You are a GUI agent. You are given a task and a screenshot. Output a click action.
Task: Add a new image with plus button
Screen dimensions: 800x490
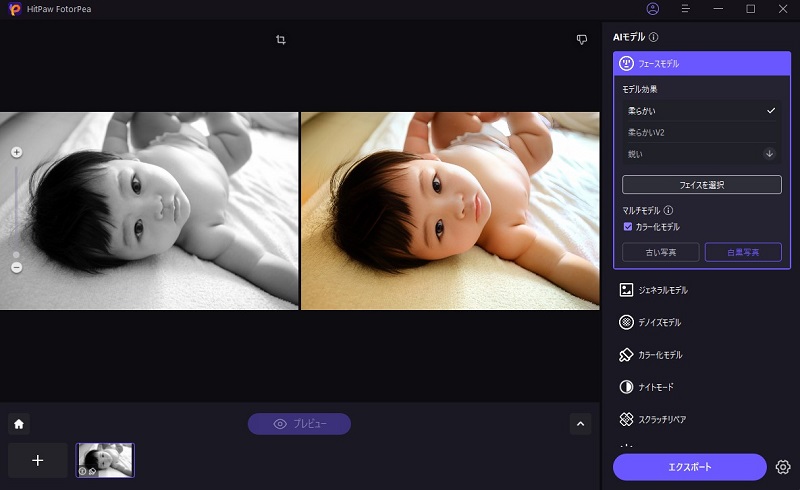click(38, 460)
